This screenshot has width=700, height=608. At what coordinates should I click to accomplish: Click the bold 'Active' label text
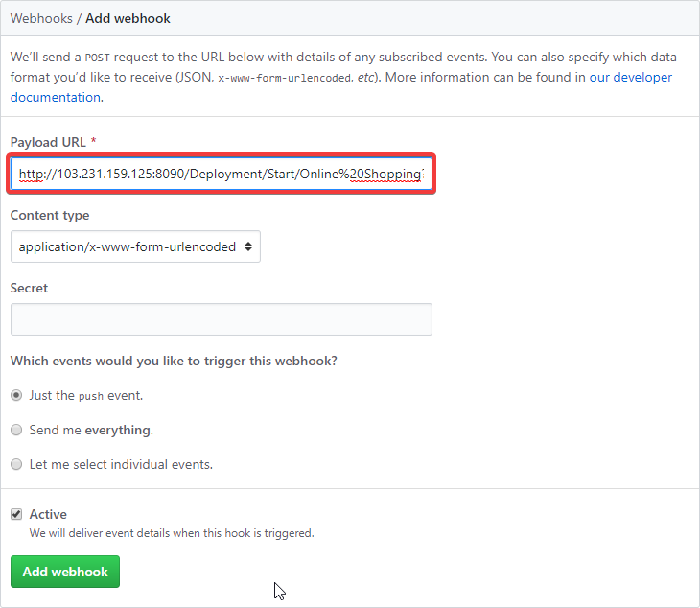pos(48,514)
